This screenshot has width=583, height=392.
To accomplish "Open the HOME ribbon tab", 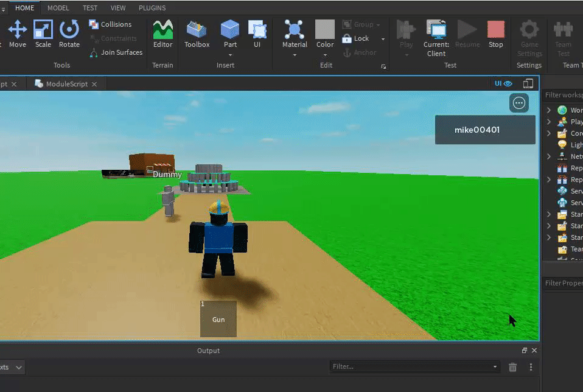I will (x=24, y=8).
